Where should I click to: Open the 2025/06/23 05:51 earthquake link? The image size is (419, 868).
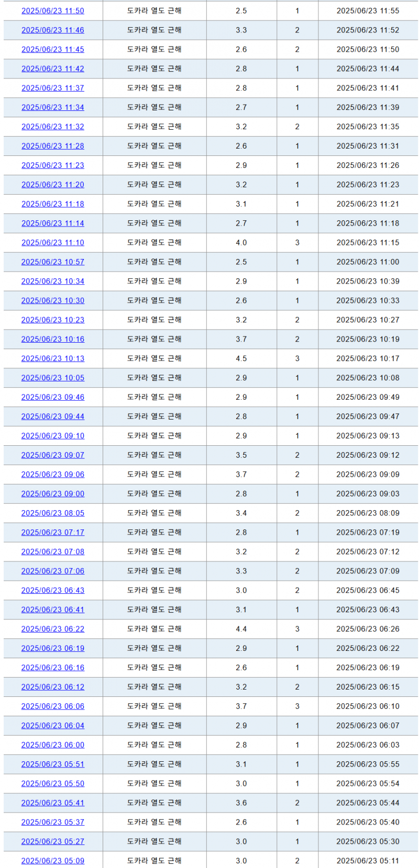(x=53, y=765)
